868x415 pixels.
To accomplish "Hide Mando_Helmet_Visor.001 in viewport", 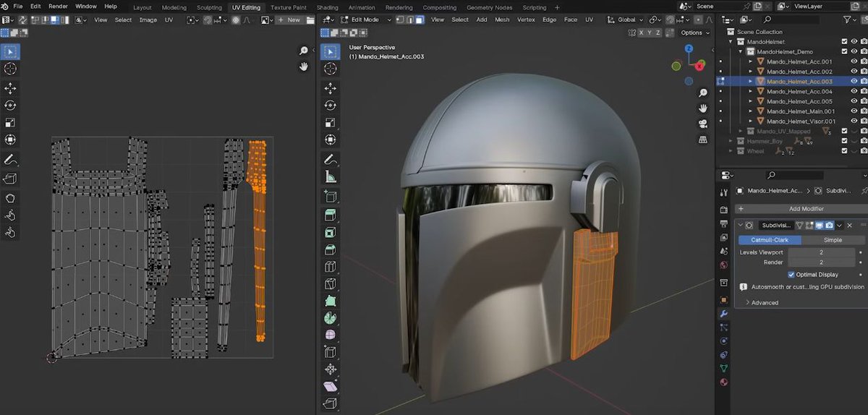I will coord(854,121).
